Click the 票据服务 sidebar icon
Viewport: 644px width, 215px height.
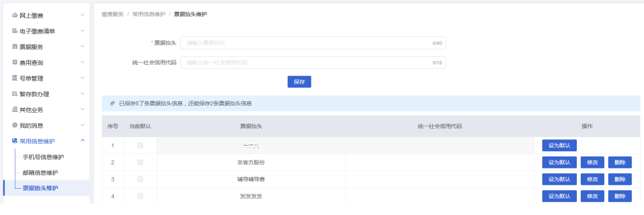click(15, 46)
